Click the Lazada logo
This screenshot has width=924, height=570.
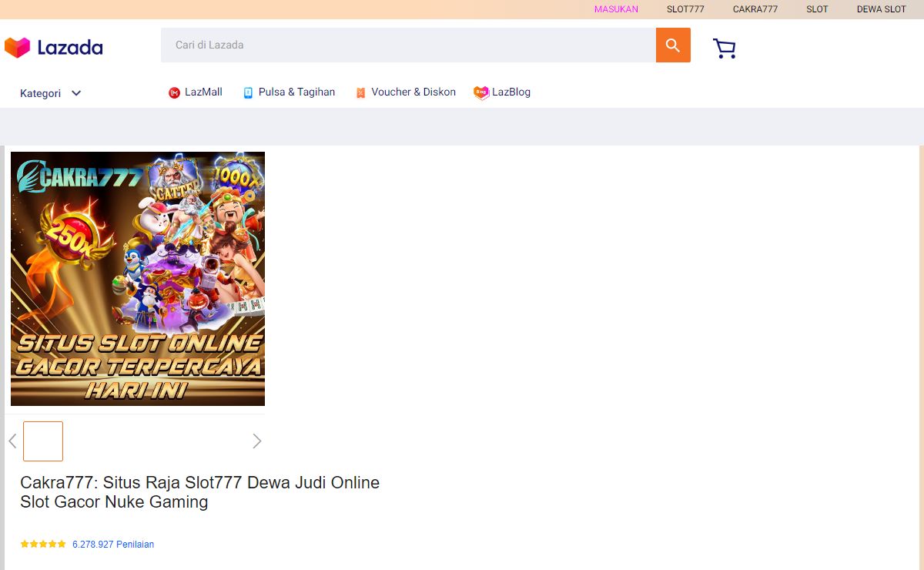tap(53, 48)
